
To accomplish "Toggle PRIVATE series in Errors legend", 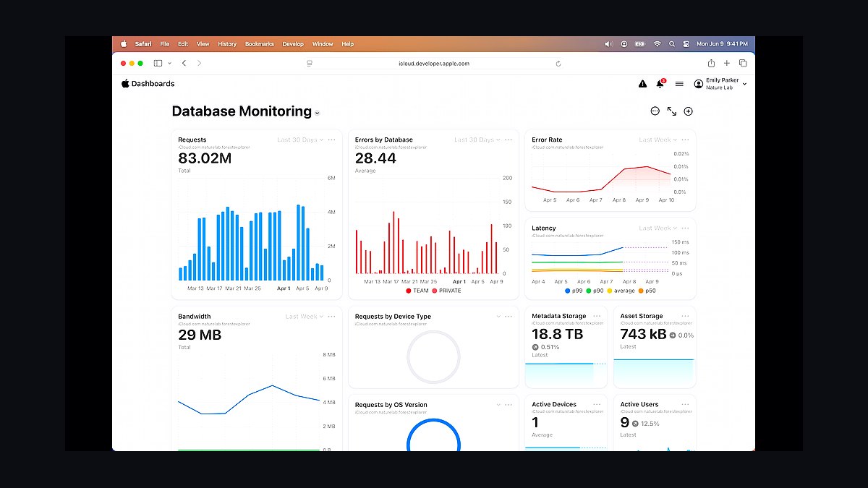I will coord(446,291).
